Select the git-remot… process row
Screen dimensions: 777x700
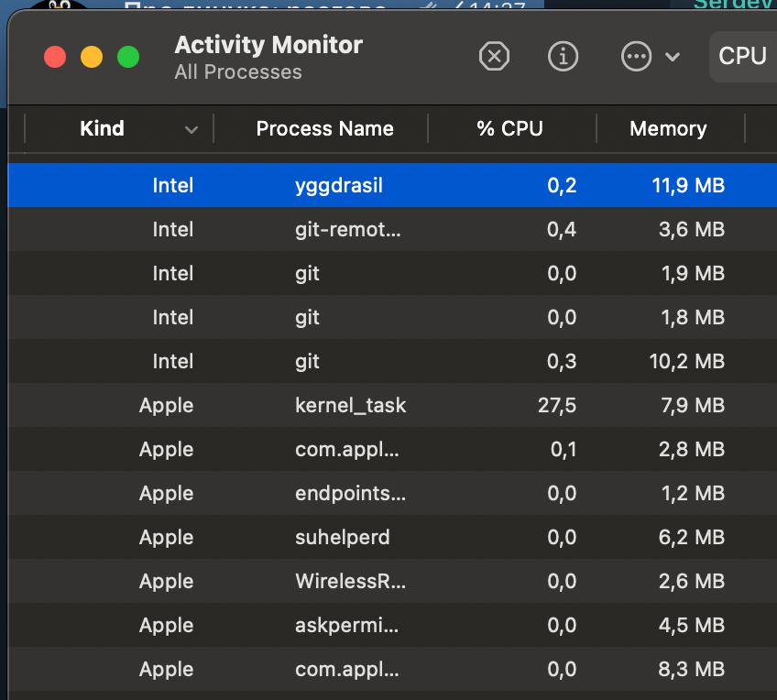click(x=347, y=230)
